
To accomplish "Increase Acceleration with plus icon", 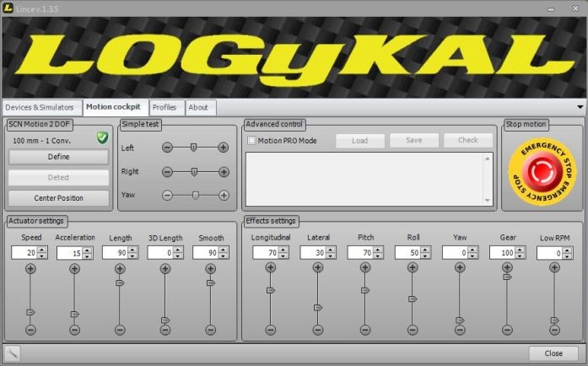I will tap(74, 268).
